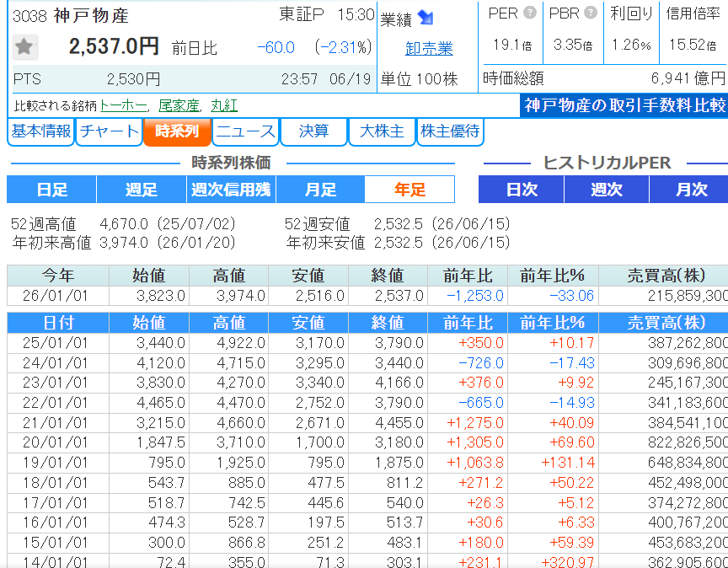
Task: Switch to the 基本情報 tab
Action: tap(40, 131)
